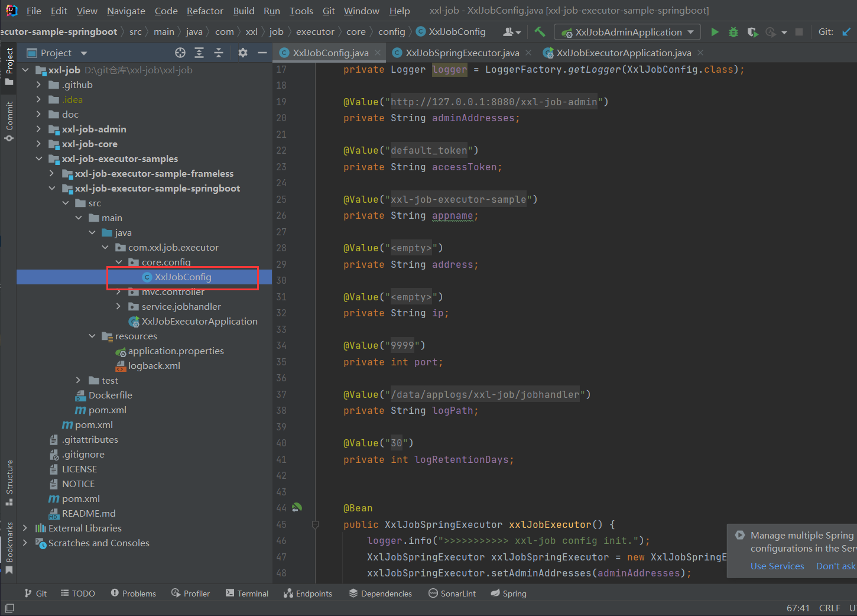Collapse all nodes in the Project panel
This screenshot has width=857, height=616.
tap(219, 53)
